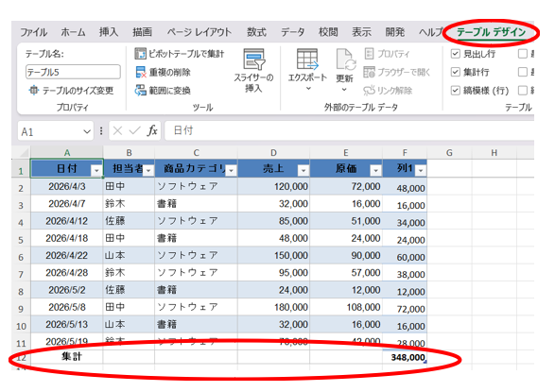
Task: Toggle 縞模様 (行) checkbox
Action: pos(455,91)
